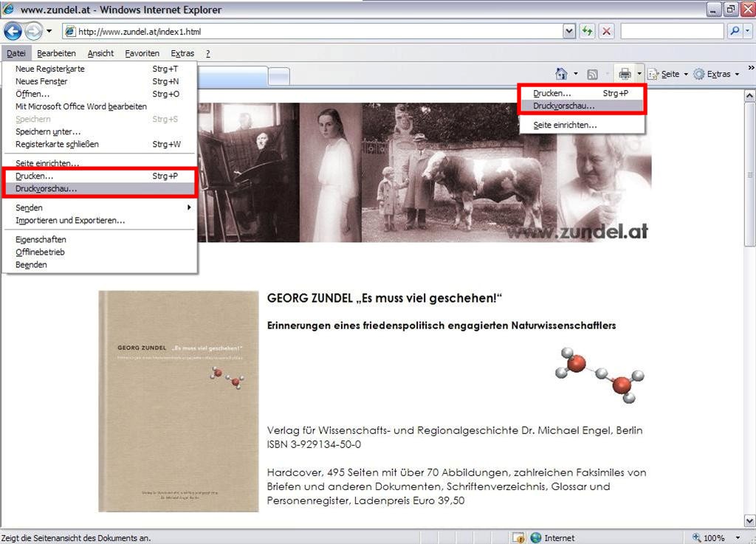Open the Ansicht menu
Viewport: 756px width, 544px height.
pyautogui.click(x=100, y=53)
